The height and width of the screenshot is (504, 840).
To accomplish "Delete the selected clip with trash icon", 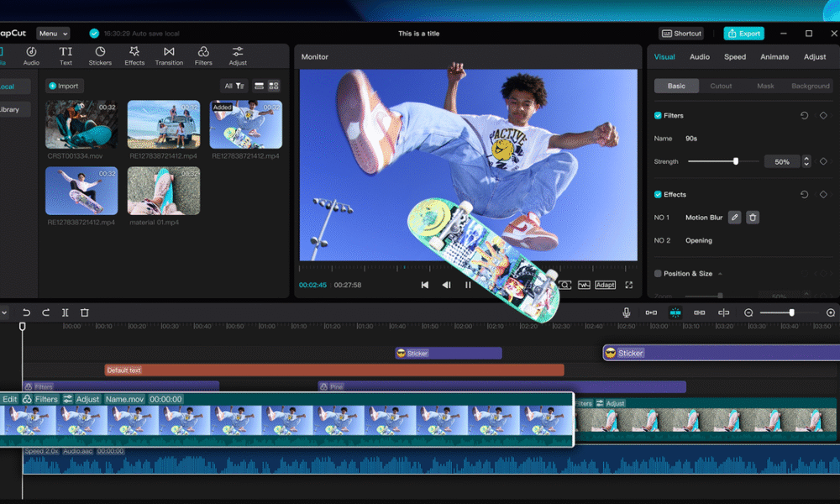I will click(84, 312).
